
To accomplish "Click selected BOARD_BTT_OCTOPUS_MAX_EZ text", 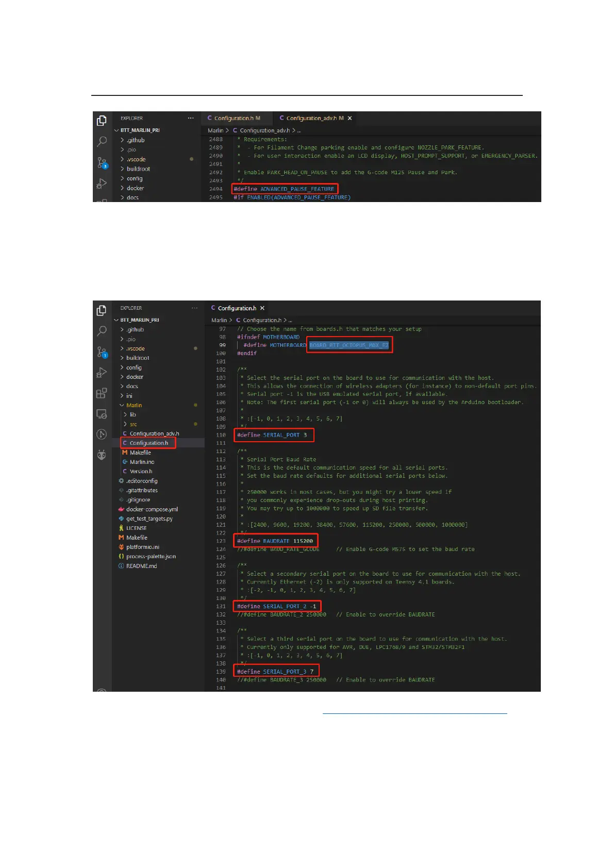I will [x=349, y=345].
